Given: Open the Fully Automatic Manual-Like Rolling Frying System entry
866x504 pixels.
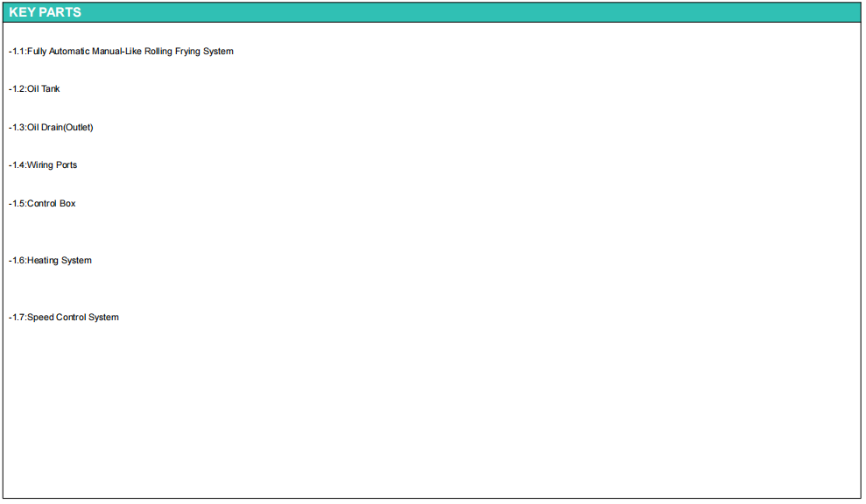Looking at the screenshot, I should (x=130, y=52).
